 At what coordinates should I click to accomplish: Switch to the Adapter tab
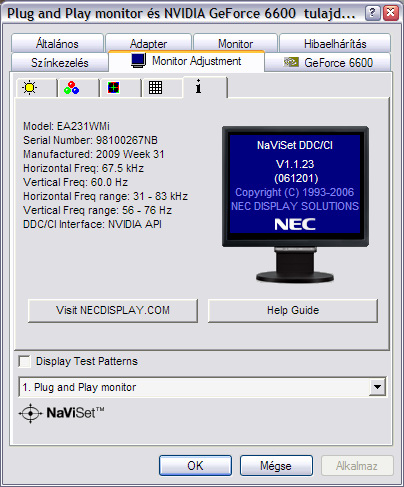pyautogui.click(x=148, y=43)
